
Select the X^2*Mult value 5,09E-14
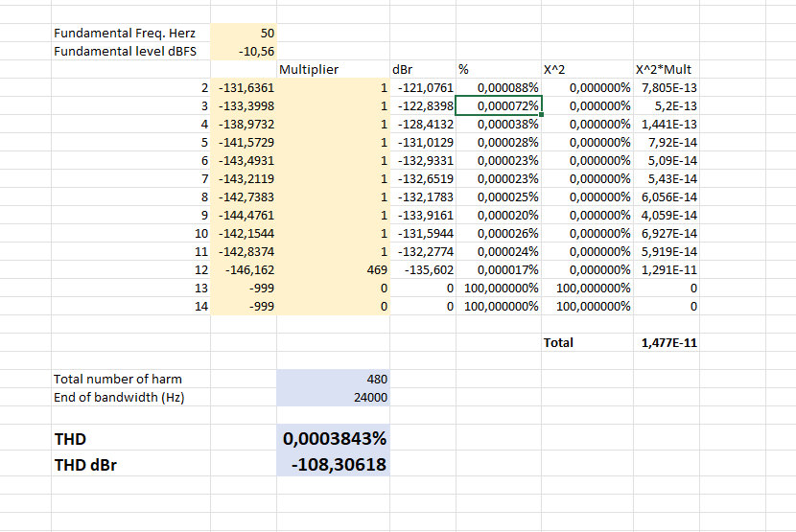pos(666,161)
